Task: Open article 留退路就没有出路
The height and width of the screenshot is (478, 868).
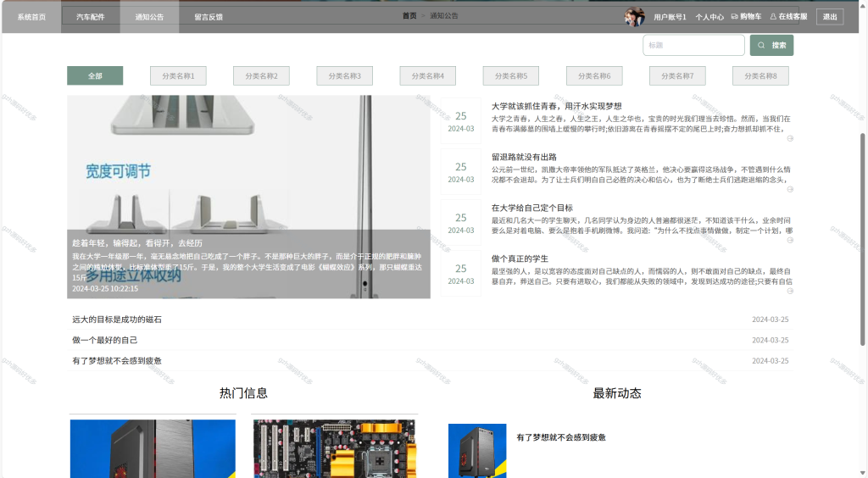Action: [x=524, y=157]
